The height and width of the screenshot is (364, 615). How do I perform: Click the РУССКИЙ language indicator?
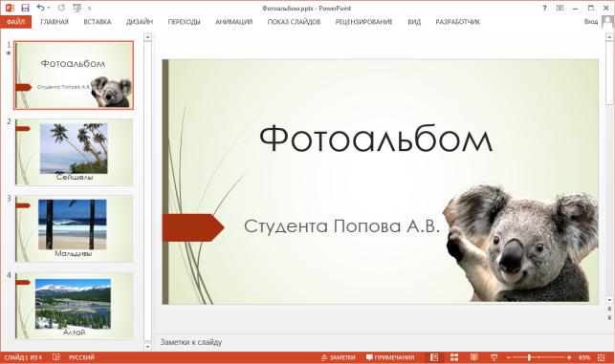pos(81,357)
